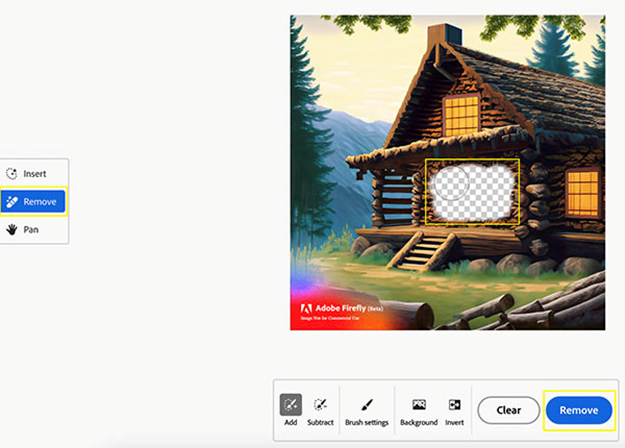Click the circular brush cursor on the canvas
The image size is (625, 448).
tap(451, 183)
